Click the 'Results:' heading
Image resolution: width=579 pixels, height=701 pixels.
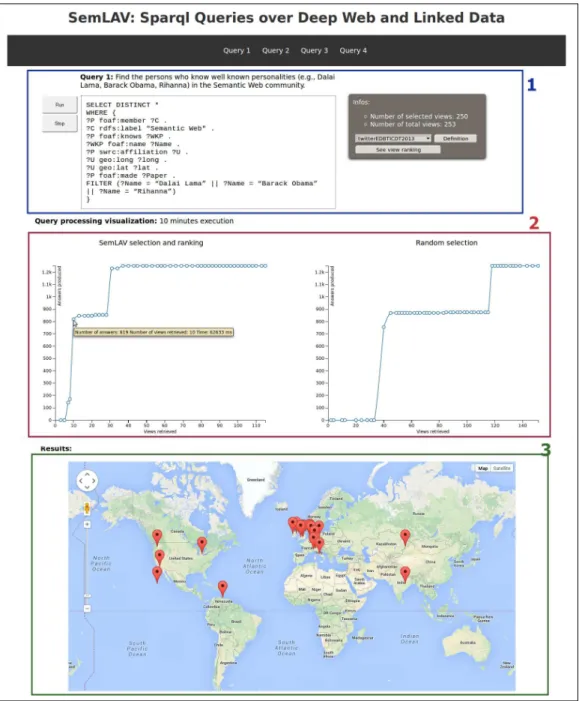[56, 448]
